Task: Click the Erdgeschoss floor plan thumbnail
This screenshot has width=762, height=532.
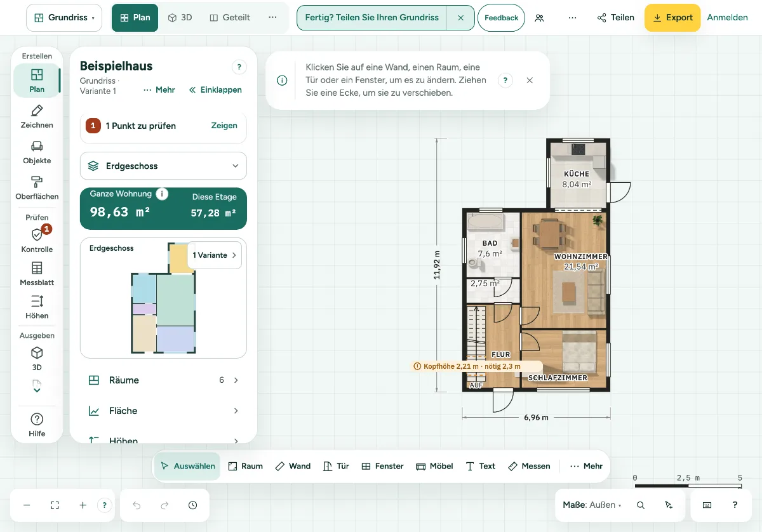Action: point(163,298)
